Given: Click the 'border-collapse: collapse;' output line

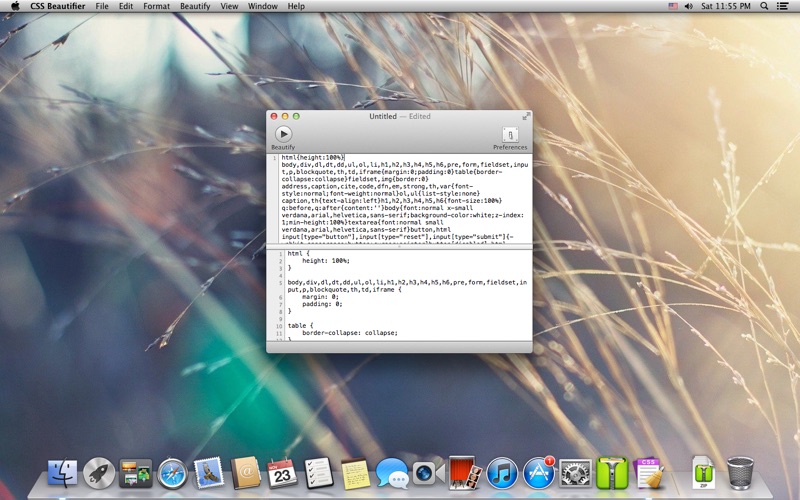Looking at the screenshot, I should click(349, 333).
